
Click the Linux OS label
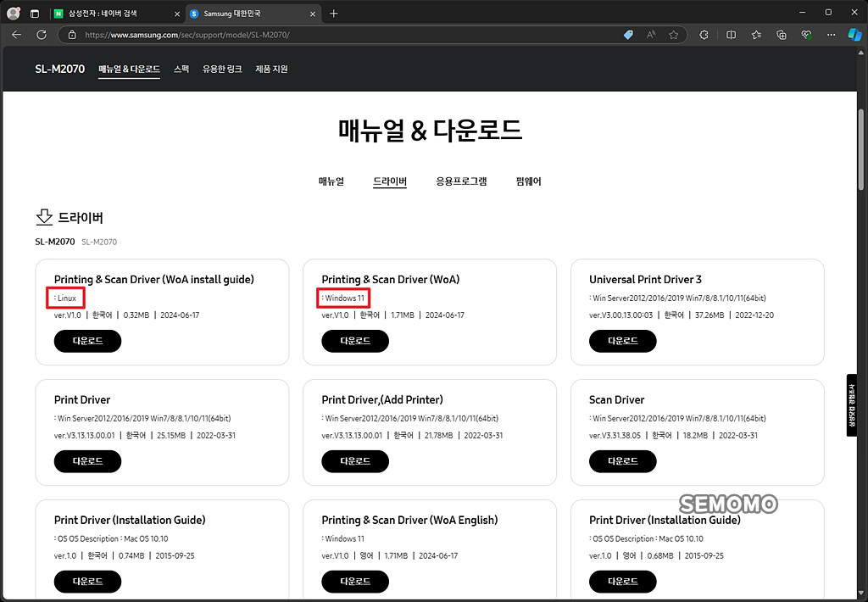point(65,298)
